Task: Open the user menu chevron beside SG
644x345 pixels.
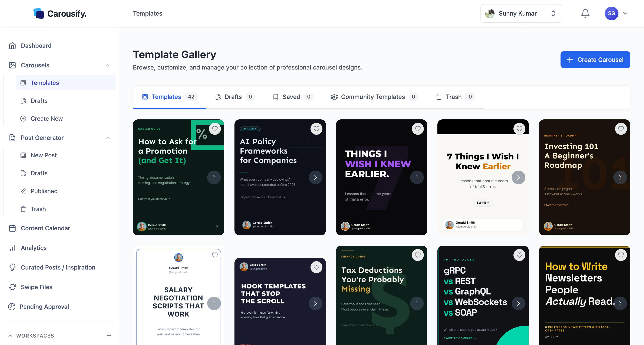Action: [625, 13]
